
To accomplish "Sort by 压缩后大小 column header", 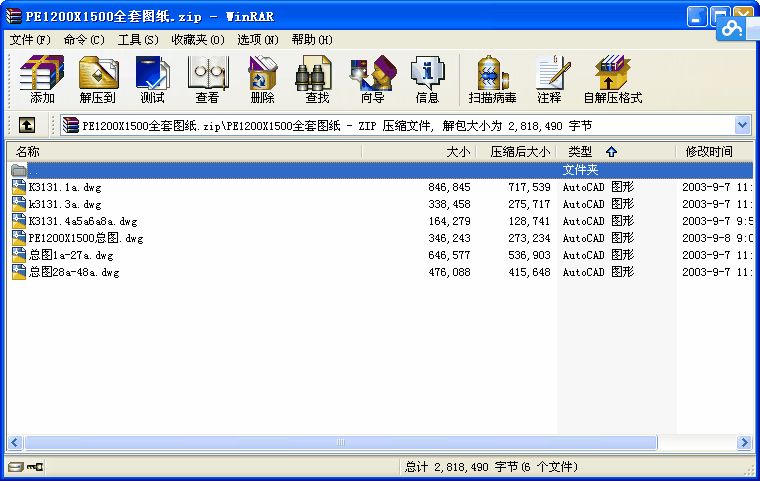I will (516, 152).
